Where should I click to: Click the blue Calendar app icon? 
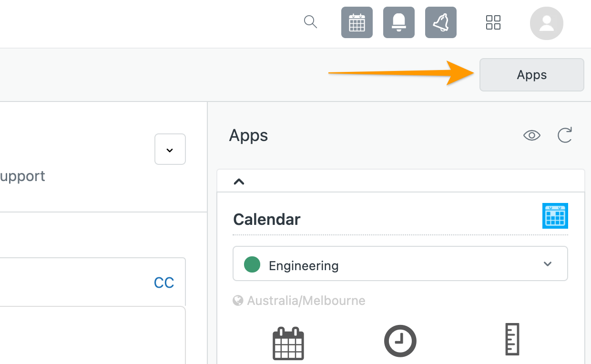coord(555,216)
